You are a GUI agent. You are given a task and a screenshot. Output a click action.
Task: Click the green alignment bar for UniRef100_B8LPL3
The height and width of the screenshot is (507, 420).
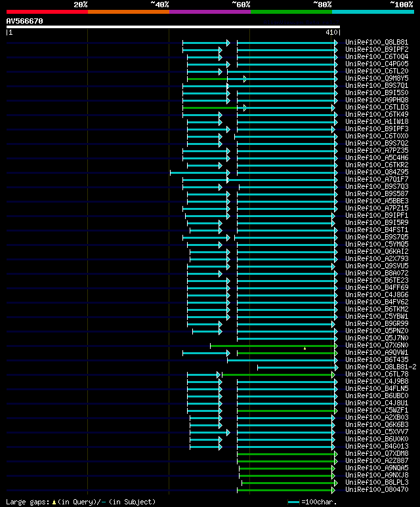click(289, 483)
